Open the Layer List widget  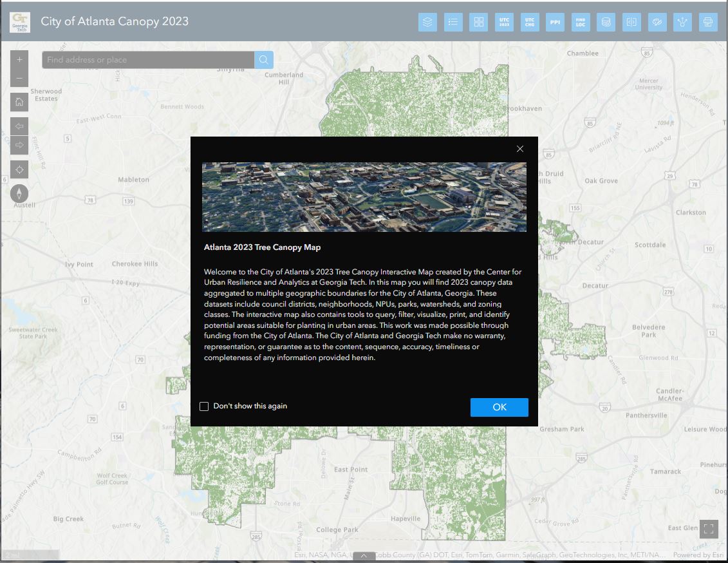click(427, 22)
